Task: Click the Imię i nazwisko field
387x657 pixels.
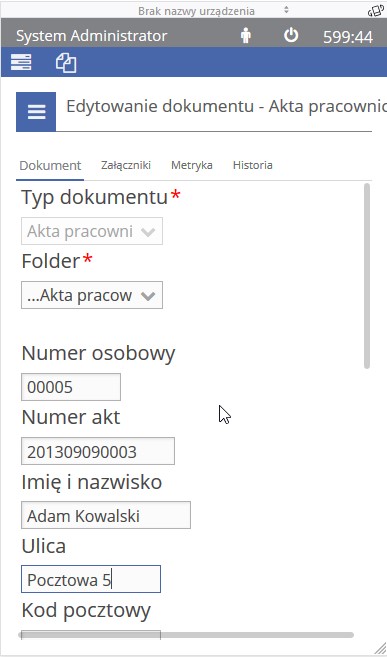Action: point(106,515)
